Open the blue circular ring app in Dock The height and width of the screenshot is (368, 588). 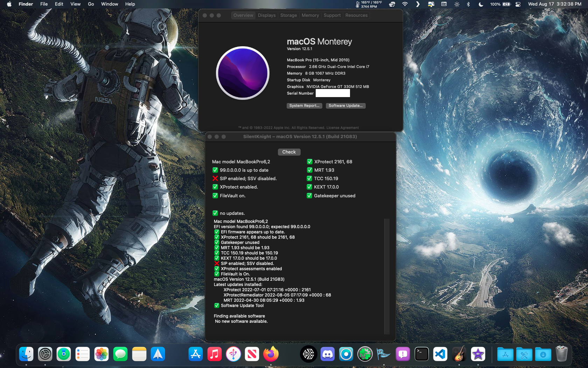[346, 354]
